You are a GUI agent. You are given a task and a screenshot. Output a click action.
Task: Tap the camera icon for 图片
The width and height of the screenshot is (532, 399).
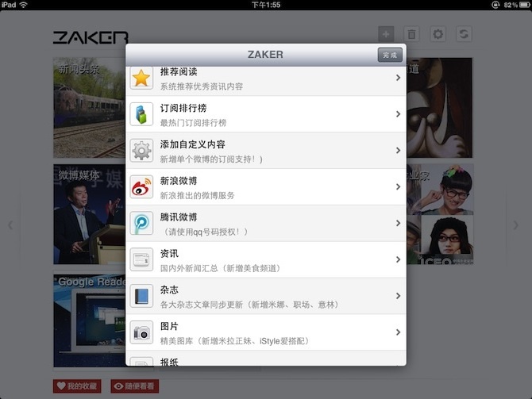click(141, 332)
